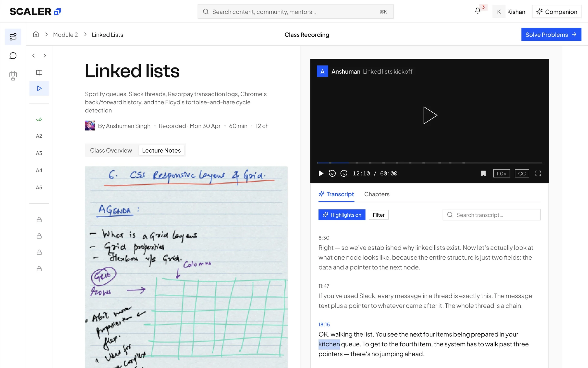
Task: Jump to 18:15 transcript timestamp
Action: point(324,324)
